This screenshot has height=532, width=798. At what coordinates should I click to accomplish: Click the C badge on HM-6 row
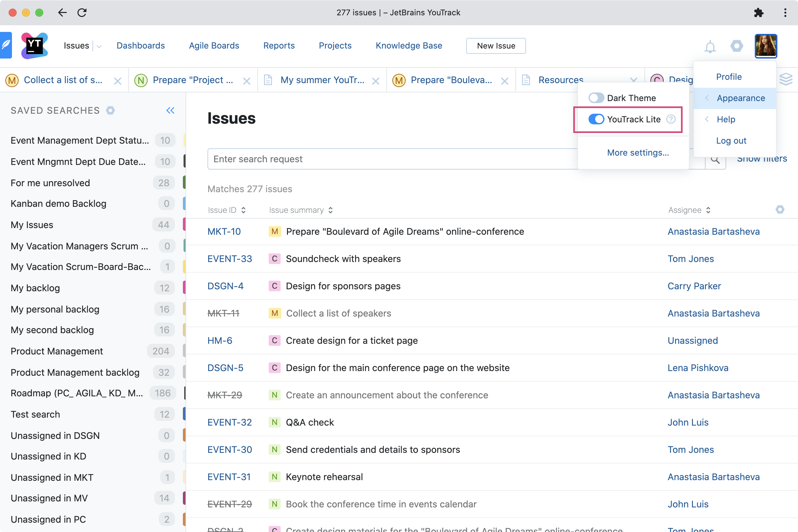tap(275, 340)
